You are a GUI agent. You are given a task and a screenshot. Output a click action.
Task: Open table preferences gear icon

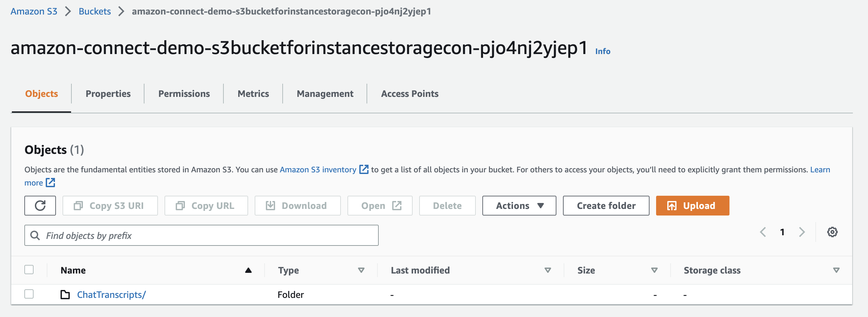coord(832,232)
